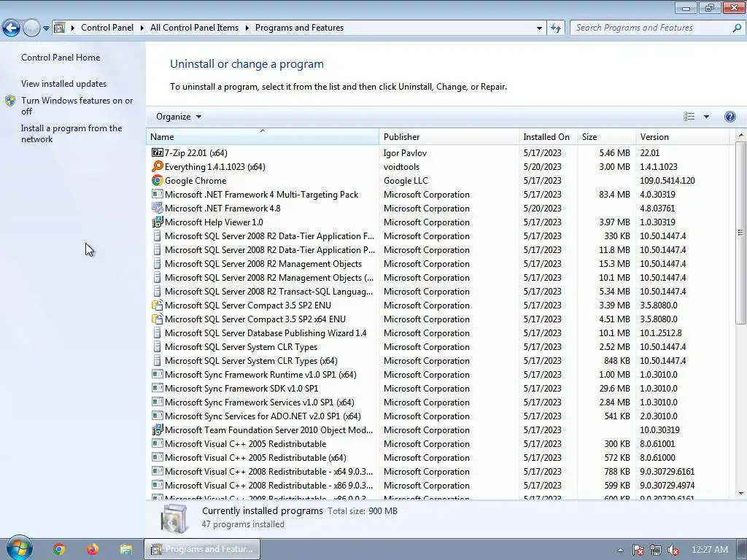Select Microsoft SQL Server System CLR Types (x64)
The height and width of the screenshot is (560, 747).
438,360
